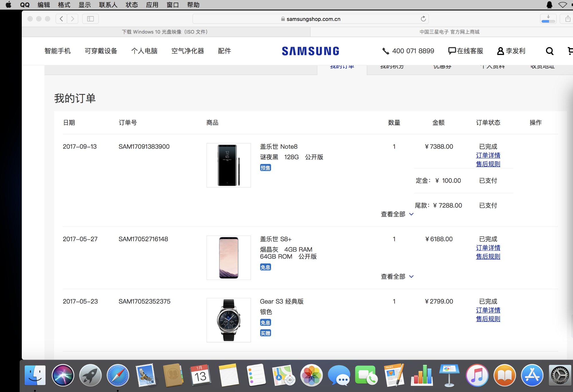The image size is (573, 392).
Task: Open Contacts book icon in dock
Action: pos(173,375)
